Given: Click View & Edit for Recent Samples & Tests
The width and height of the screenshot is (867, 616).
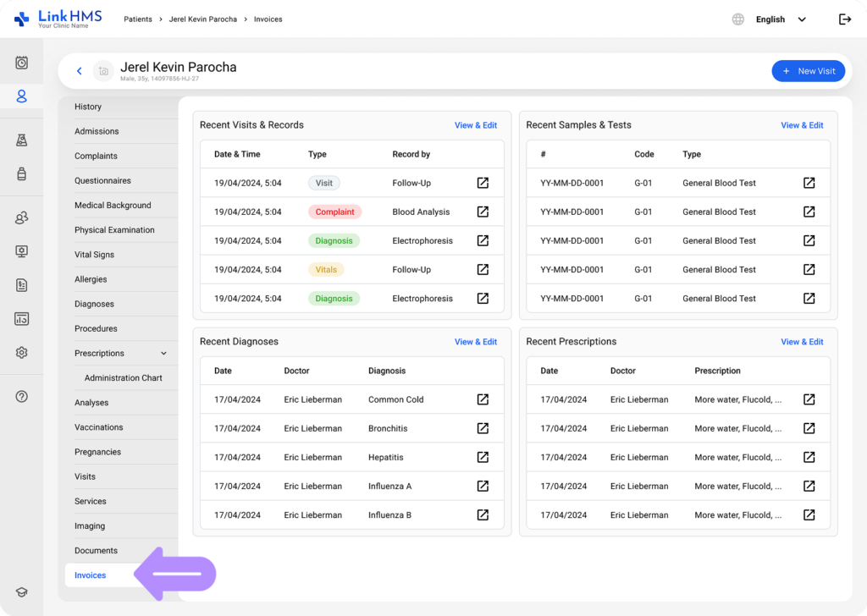Looking at the screenshot, I should pyautogui.click(x=802, y=125).
